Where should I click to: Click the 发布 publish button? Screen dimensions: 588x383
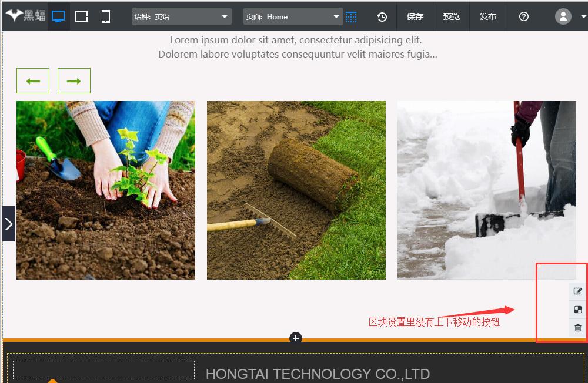click(487, 16)
